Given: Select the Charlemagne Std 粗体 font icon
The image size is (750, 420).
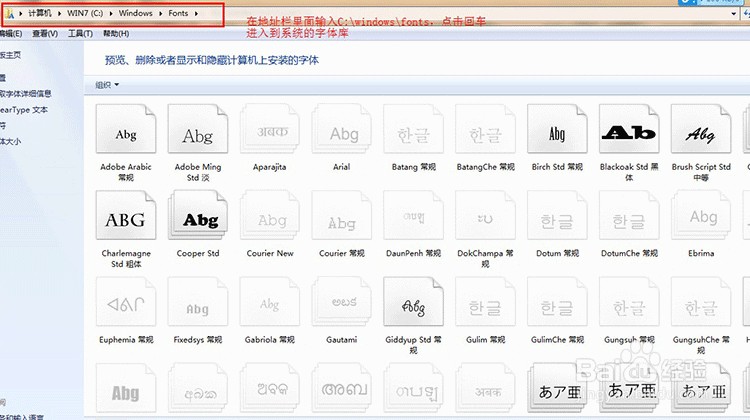Looking at the screenshot, I should click(x=126, y=215).
